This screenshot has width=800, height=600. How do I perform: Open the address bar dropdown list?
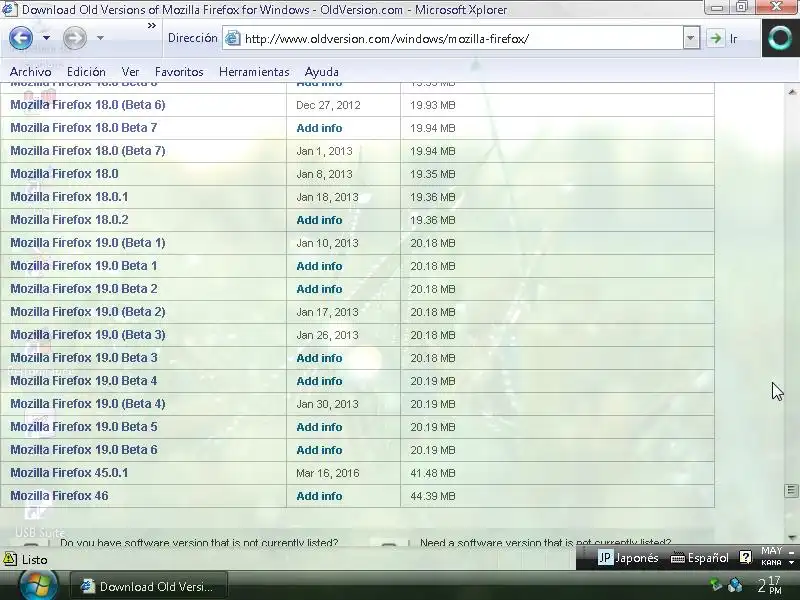[x=691, y=38]
